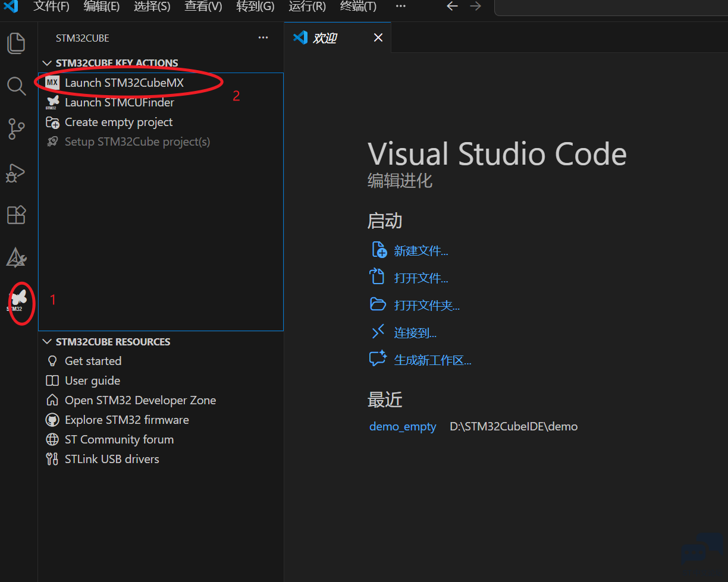Image resolution: width=728 pixels, height=582 pixels.
Task: Click the book icon beside User guide
Action: (52, 380)
